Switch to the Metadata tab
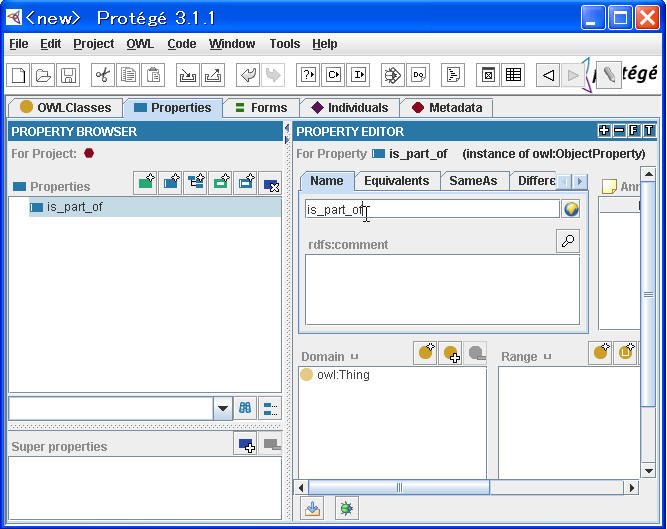The width and height of the screenshot is (667, 529). pos(447,108)
